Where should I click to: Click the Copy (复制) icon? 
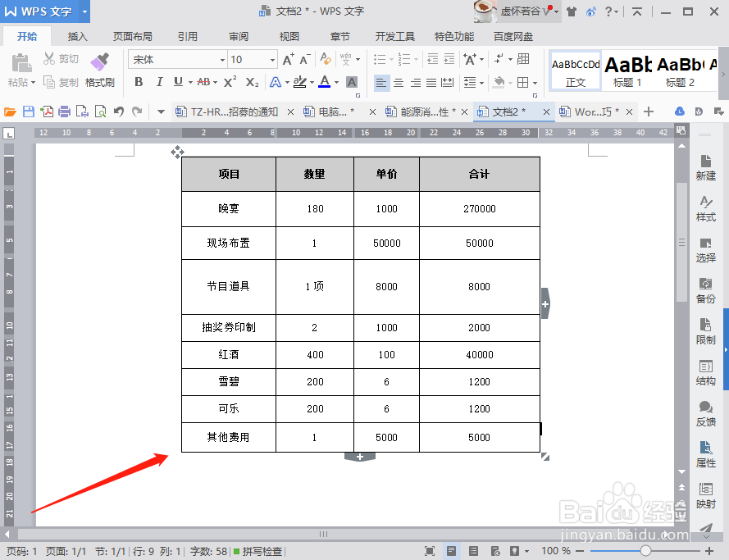60,82
